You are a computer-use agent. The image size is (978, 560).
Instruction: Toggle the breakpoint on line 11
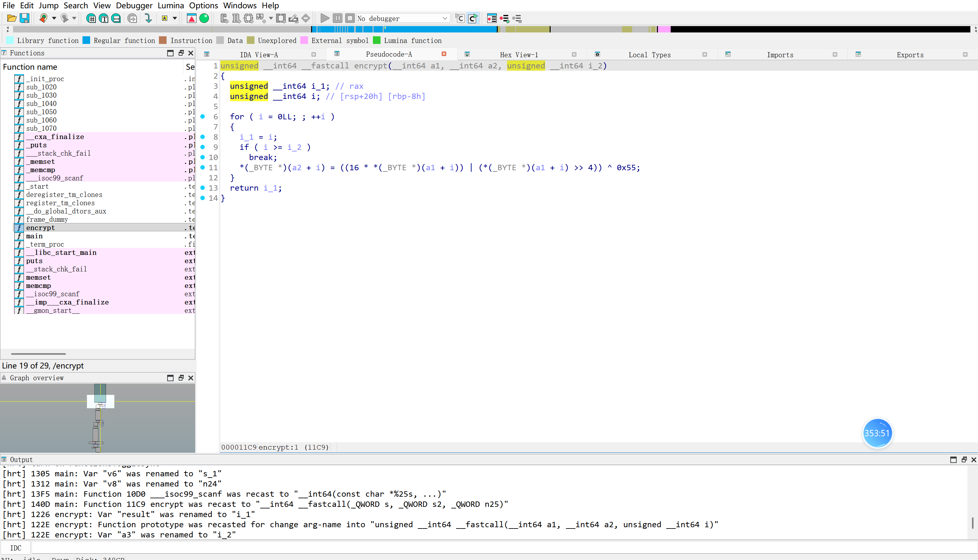(x=203, y=167)
